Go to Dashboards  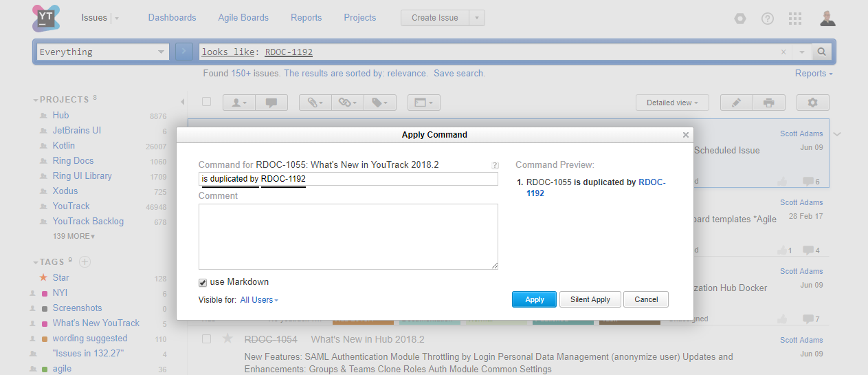coord(172,18)
